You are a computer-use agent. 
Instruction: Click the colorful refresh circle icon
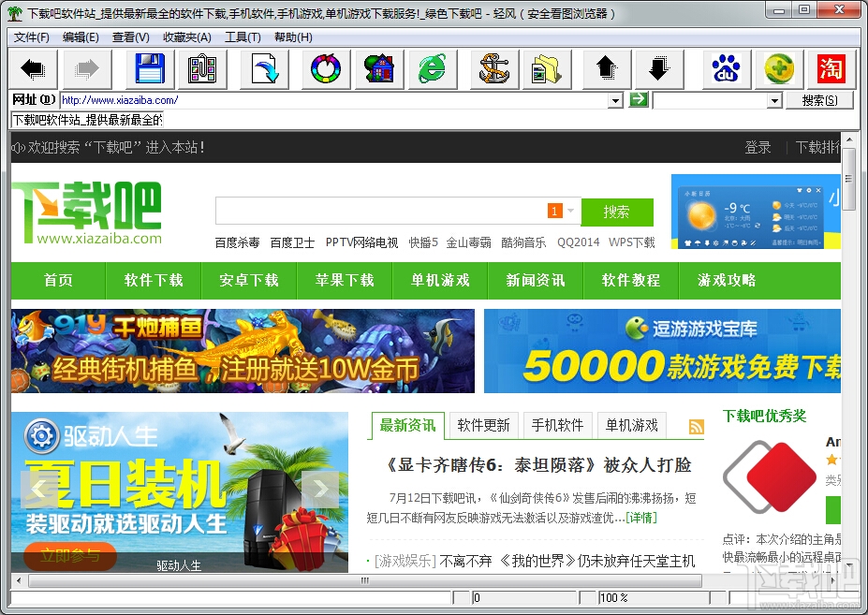(326, 69)
